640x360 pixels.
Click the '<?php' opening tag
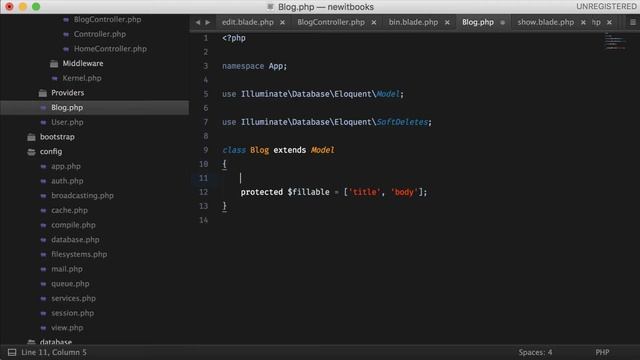pos(234,38)
